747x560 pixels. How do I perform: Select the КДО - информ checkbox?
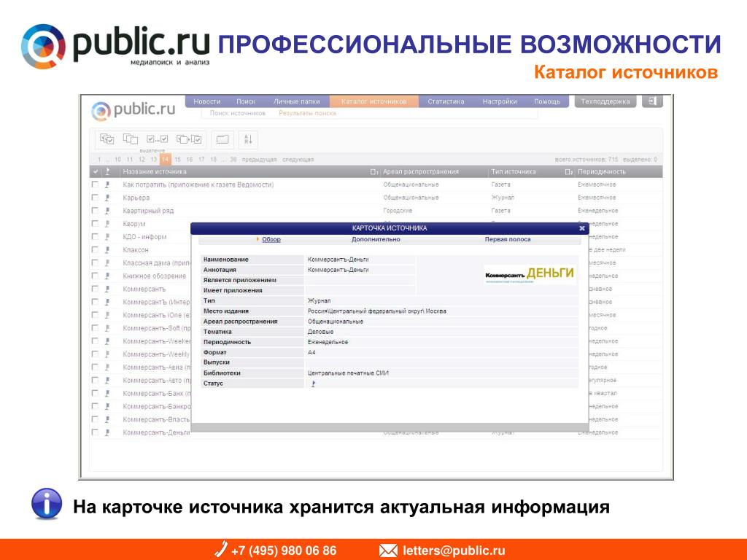(x=96, y=237)
